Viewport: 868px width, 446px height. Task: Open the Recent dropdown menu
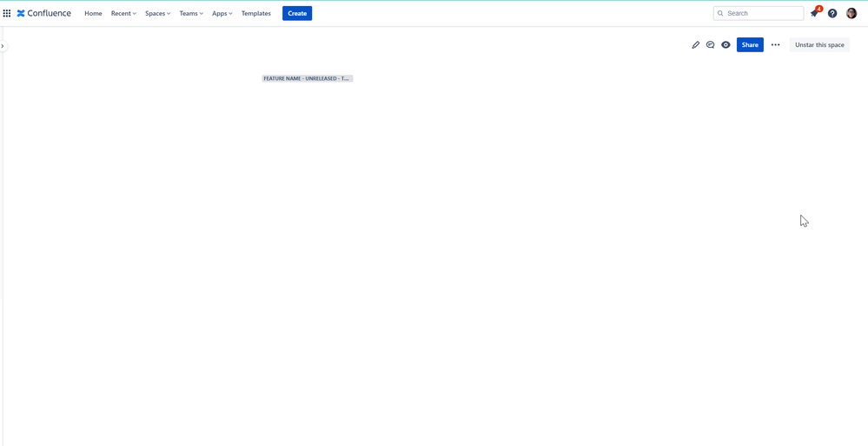[123, 13]
